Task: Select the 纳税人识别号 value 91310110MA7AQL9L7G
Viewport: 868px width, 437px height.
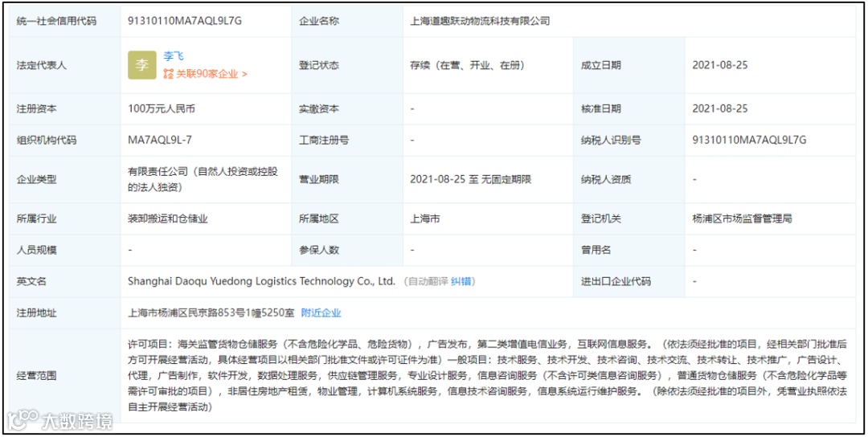Action: [x=749, y=141]
